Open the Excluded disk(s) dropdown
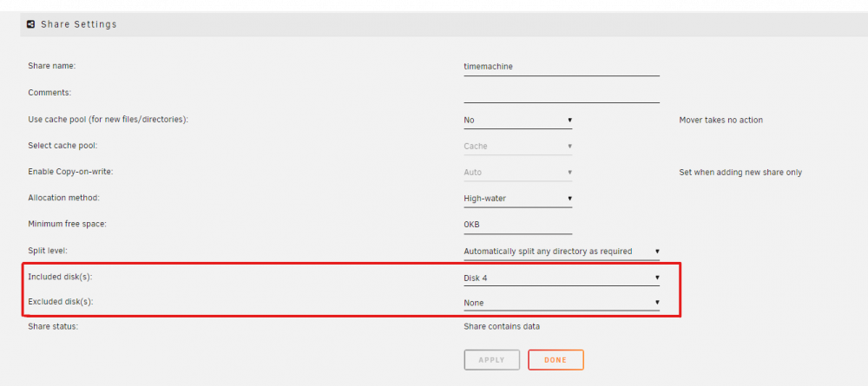The width and height of the screenshot is (868, 386). (562, 303)
